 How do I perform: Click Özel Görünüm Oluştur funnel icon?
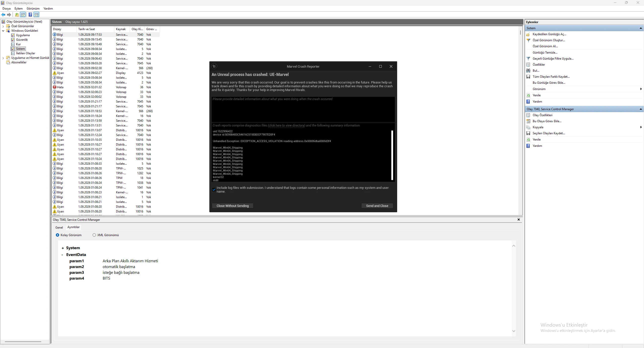pos(528,40)
